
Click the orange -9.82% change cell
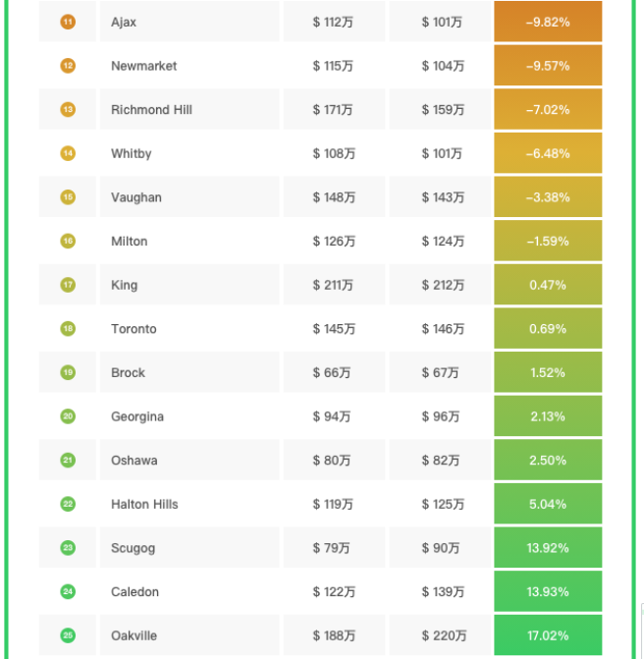tap(547, 22)
